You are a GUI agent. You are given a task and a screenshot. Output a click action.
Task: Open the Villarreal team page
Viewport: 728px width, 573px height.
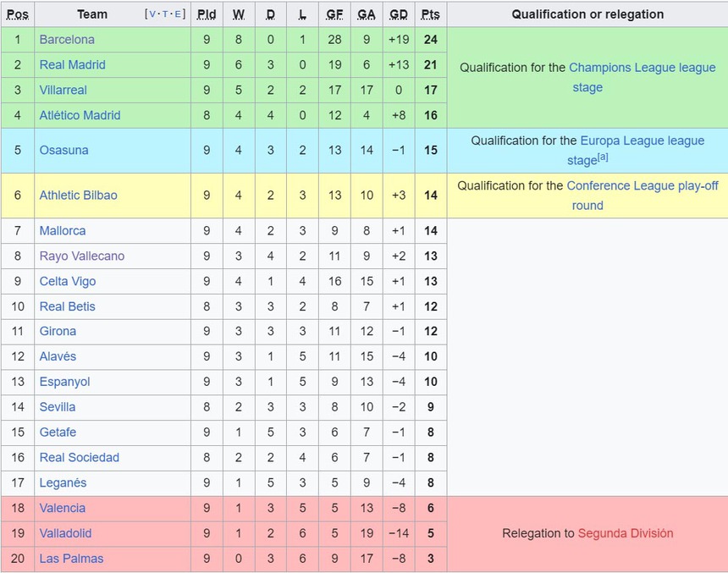(x=63, y=91)
